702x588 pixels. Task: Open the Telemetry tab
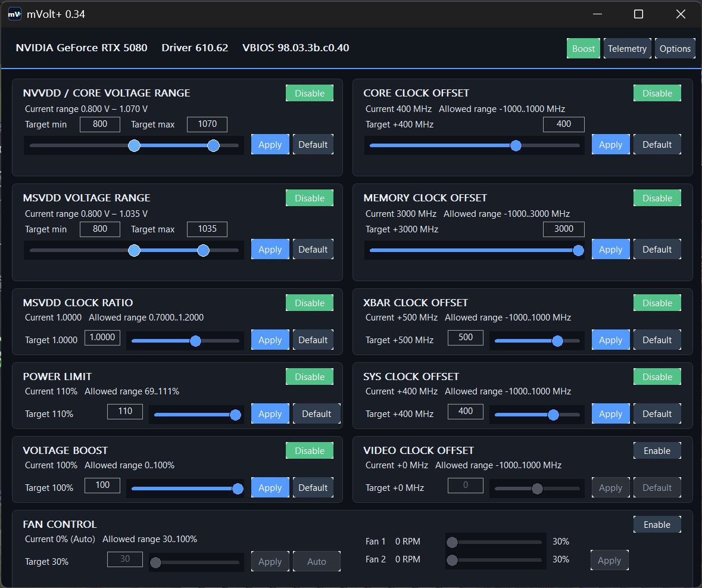pos(627,48)
